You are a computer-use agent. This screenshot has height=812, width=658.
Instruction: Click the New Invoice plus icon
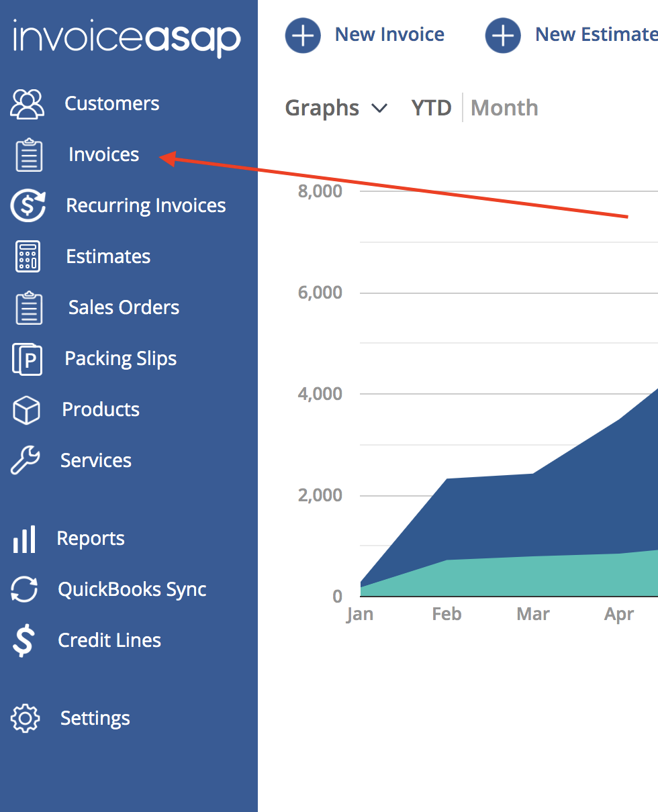tap(303, 35)
